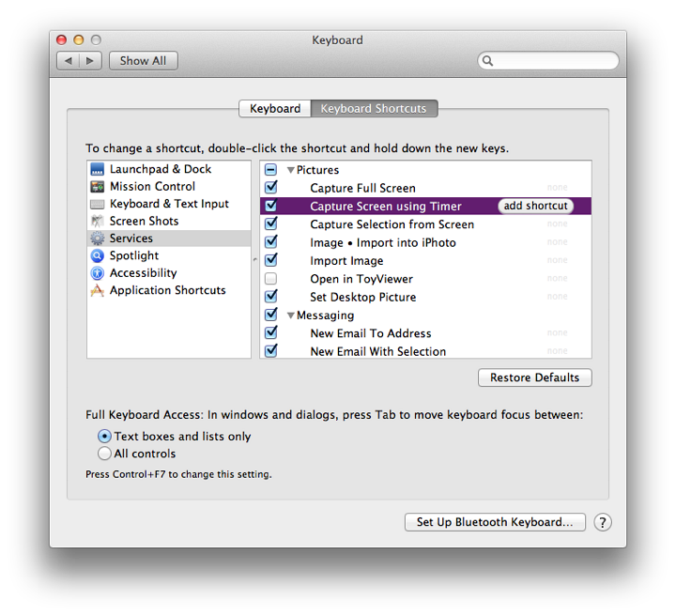The width and height of the screenshot is (676, 616).
Task: Click the Accessibility icon
Action: pos(98,273)
